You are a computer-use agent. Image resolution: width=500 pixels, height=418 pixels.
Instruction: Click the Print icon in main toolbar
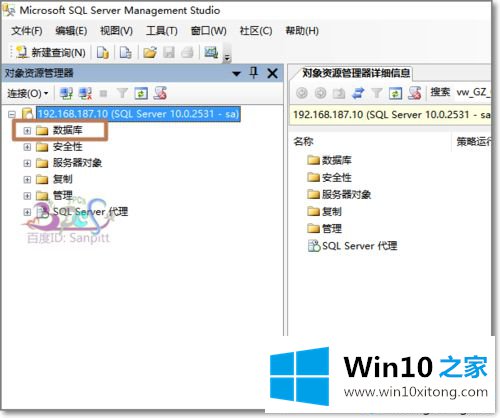pos(188,52)
